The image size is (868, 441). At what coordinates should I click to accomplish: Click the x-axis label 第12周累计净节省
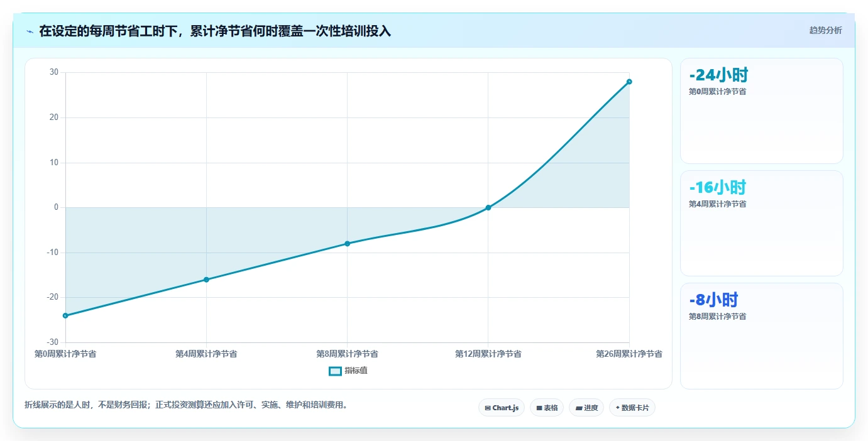click(x=488, y=354)
